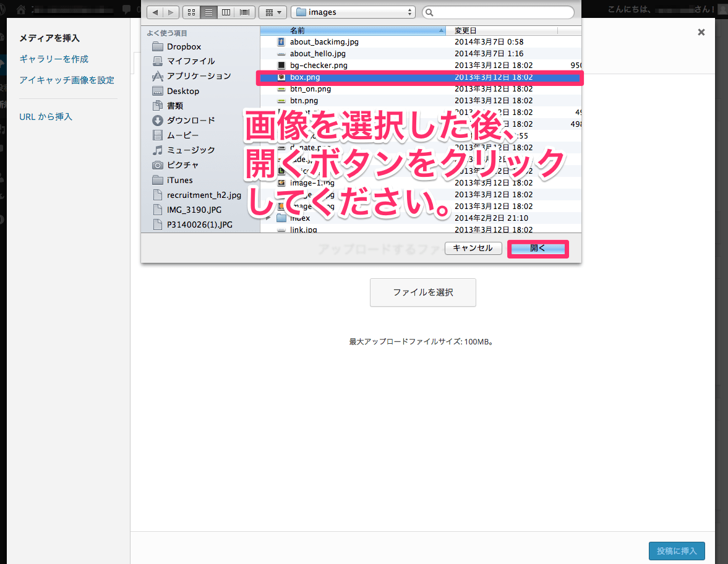Switch file dialog to list view

pos(208,12)
